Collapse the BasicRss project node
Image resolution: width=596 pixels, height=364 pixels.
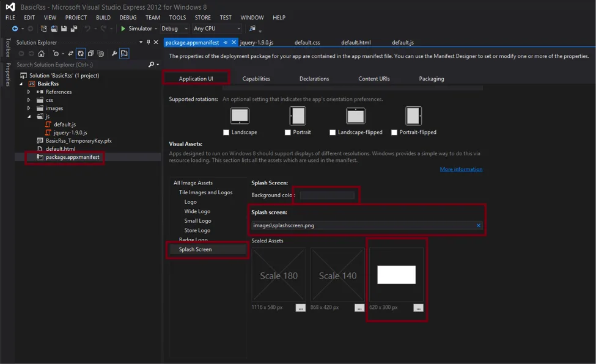21,84
